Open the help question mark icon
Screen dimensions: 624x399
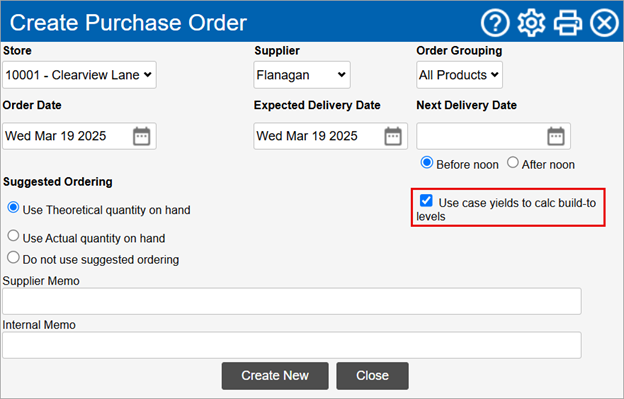(495, 23)
